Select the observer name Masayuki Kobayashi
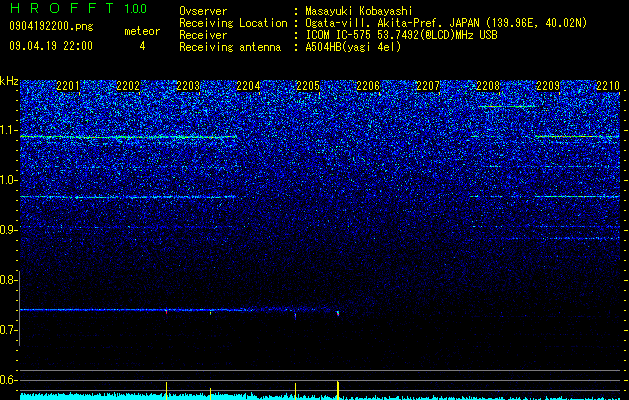This screenshot has height=400, width=629. 359,11
